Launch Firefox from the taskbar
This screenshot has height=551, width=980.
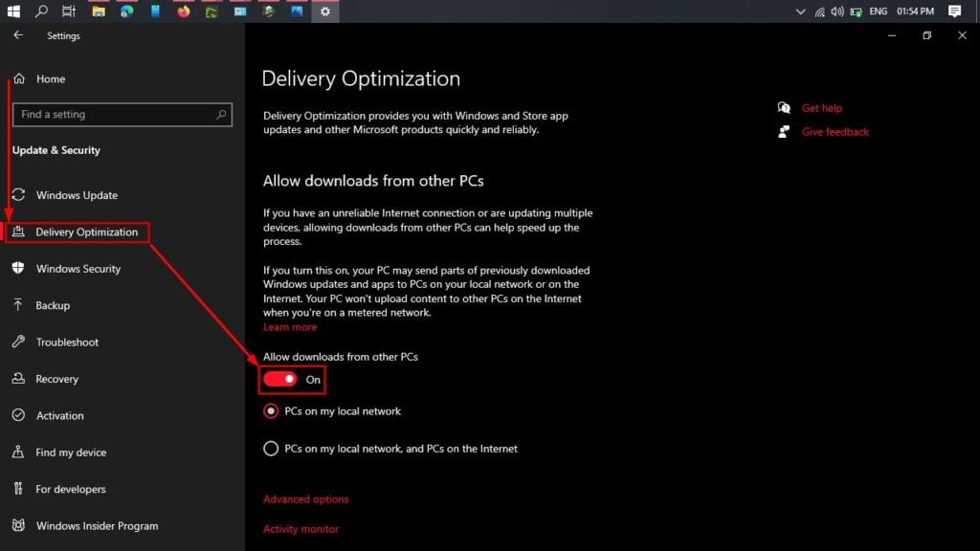pyautogui.click(x=183, y=11)
